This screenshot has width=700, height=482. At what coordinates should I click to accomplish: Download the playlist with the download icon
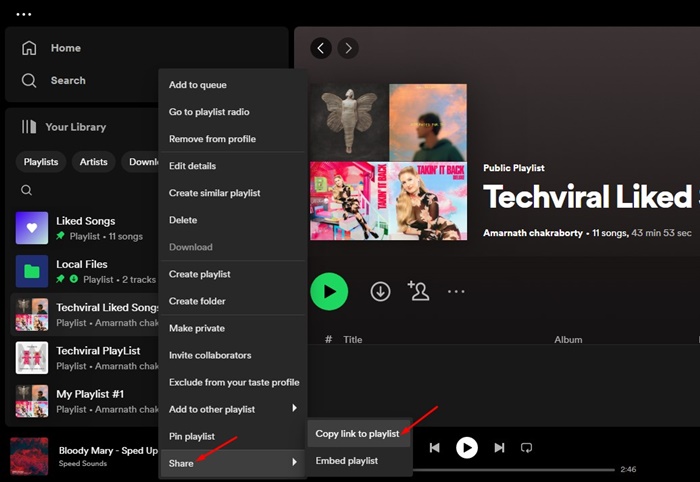click(380, 291)
